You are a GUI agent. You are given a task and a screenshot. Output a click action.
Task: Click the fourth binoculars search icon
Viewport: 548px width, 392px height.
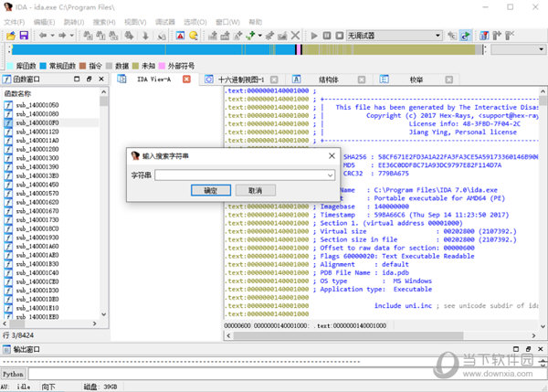129,36
